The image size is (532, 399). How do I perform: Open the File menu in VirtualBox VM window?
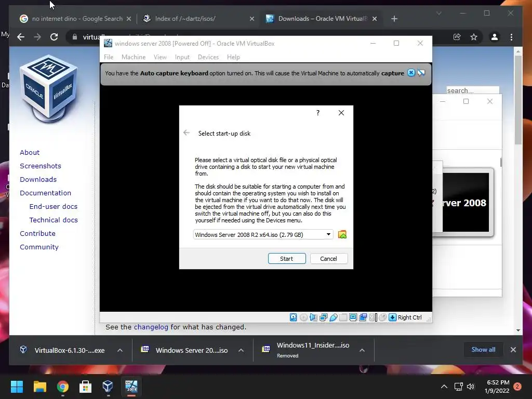(109, 57)
